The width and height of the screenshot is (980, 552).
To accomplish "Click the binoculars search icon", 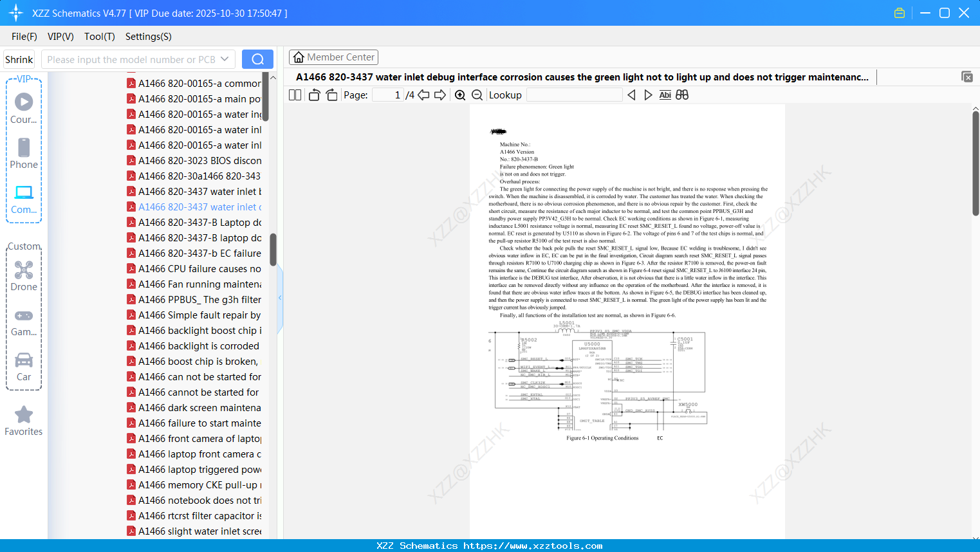I will point(682,95).
